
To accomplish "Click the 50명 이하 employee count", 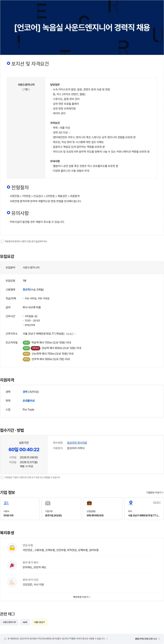I will 9,515.
